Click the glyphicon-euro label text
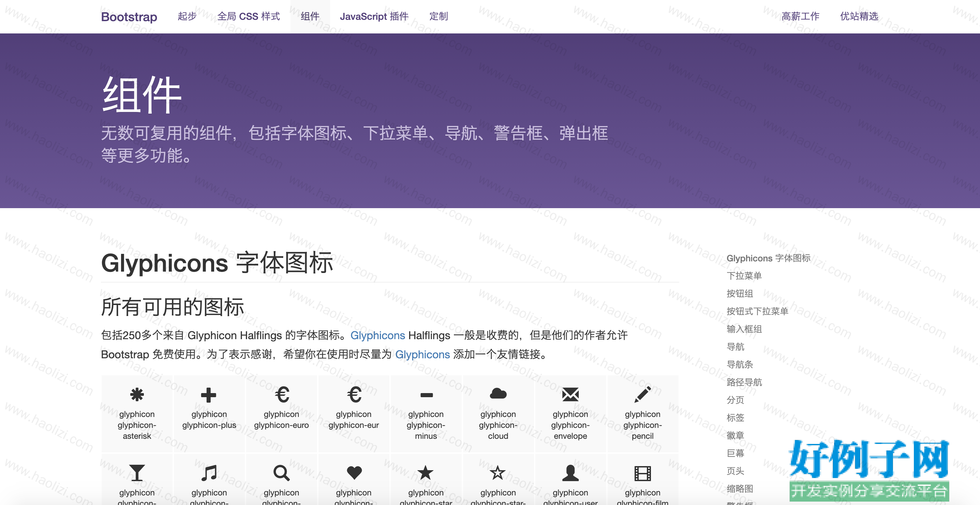The height and width of the screenshot is (505, 980). pyautogui.click(x=282, y=420)
